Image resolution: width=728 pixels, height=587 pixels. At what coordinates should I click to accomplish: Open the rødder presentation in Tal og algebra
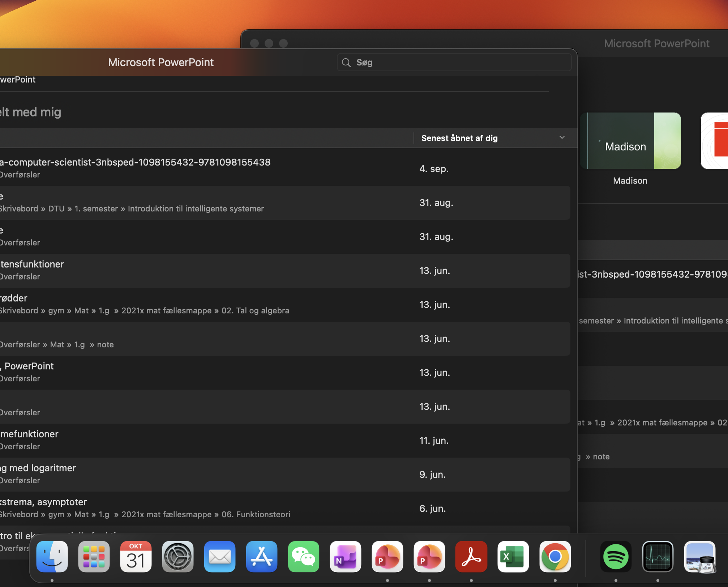click(285, 304)
